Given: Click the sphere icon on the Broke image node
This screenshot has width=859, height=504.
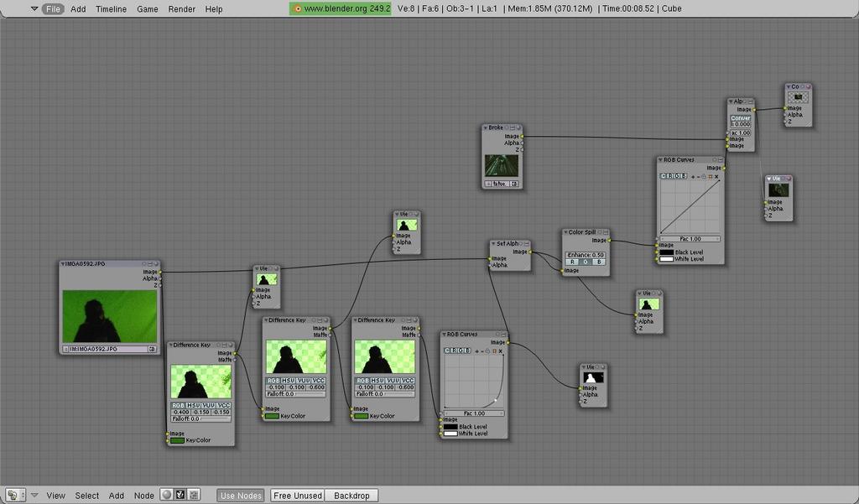Looking at the screenshot, I should [518, 127].
